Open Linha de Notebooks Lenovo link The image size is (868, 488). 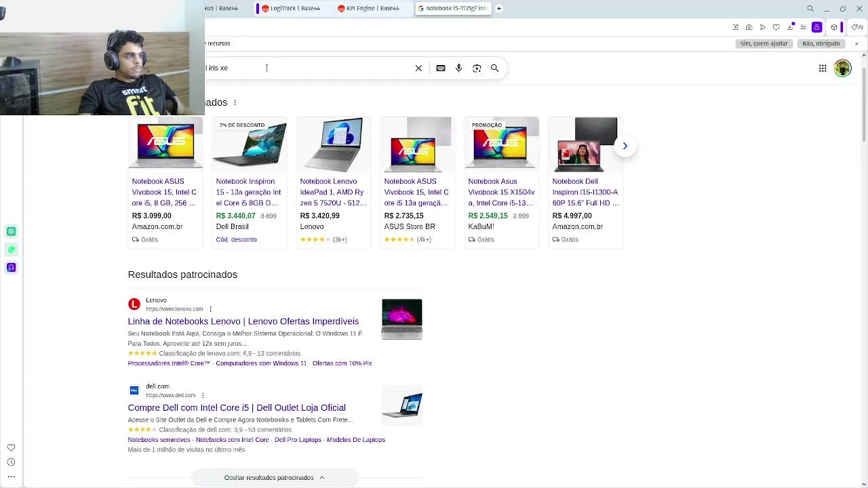point(243,321)
